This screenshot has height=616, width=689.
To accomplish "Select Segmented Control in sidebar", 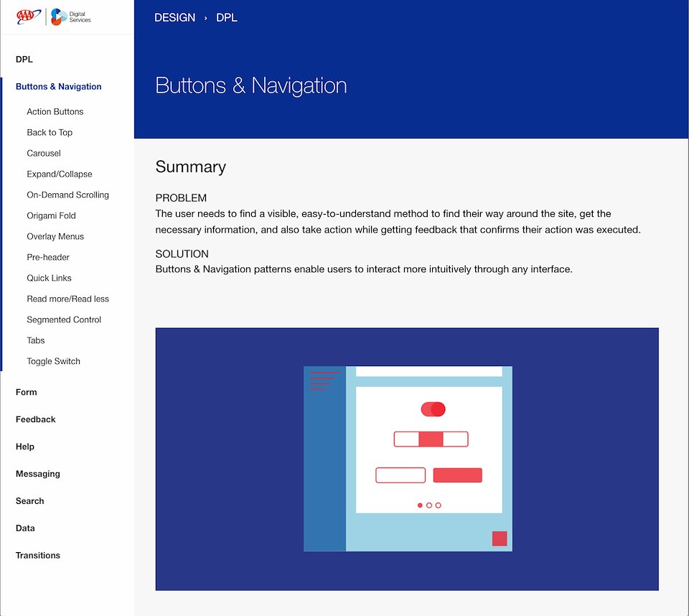I will [64, 319].
